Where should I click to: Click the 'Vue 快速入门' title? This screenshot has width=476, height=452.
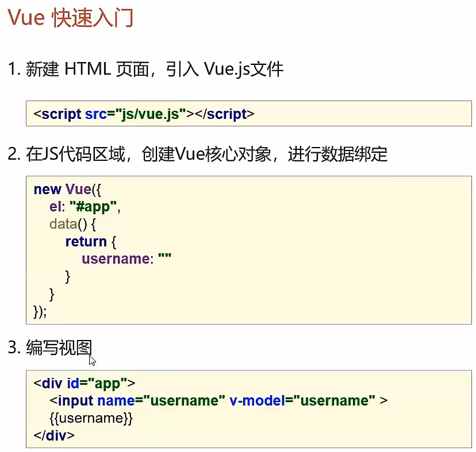(x=70, y=18)
